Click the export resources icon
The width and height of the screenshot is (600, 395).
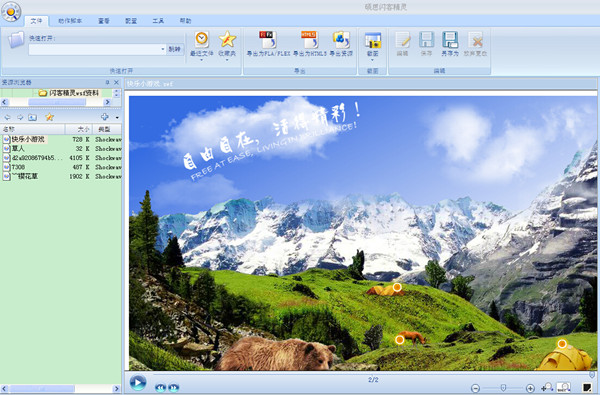341,40
